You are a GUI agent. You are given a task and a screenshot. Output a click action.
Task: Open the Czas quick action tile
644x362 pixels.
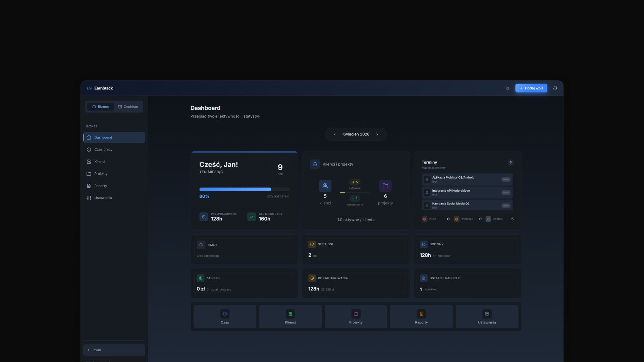(x=225, y=316)
